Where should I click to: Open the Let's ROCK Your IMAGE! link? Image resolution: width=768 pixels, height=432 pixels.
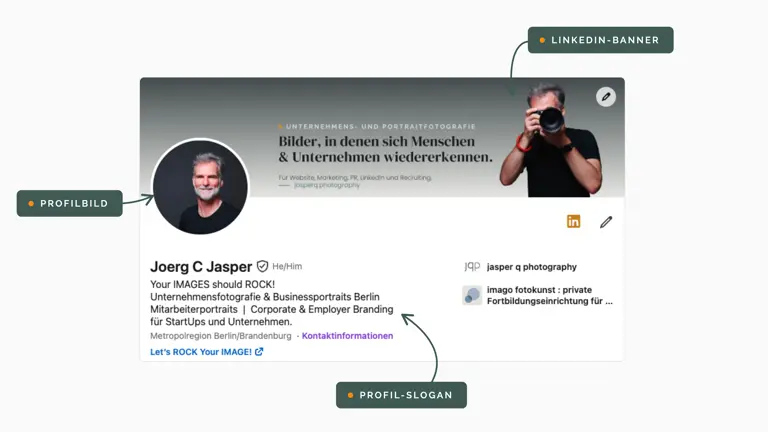point(207,352)
